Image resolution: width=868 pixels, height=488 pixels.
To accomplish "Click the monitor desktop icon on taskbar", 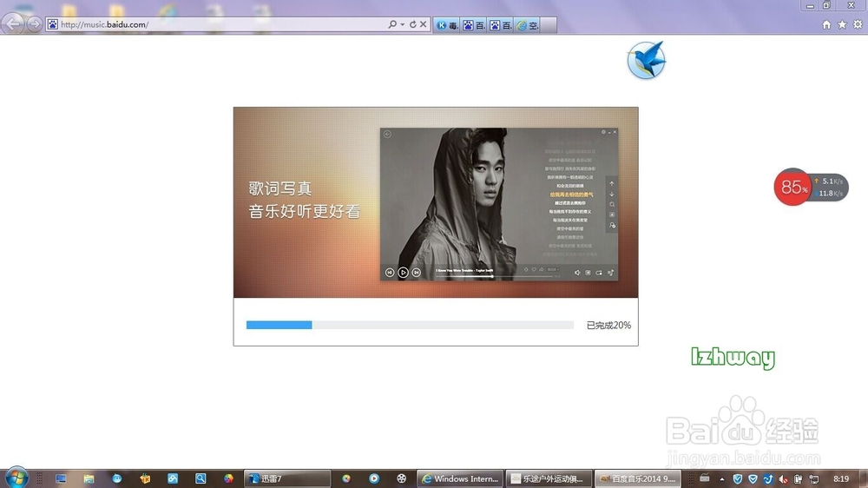I will [61, 478].
